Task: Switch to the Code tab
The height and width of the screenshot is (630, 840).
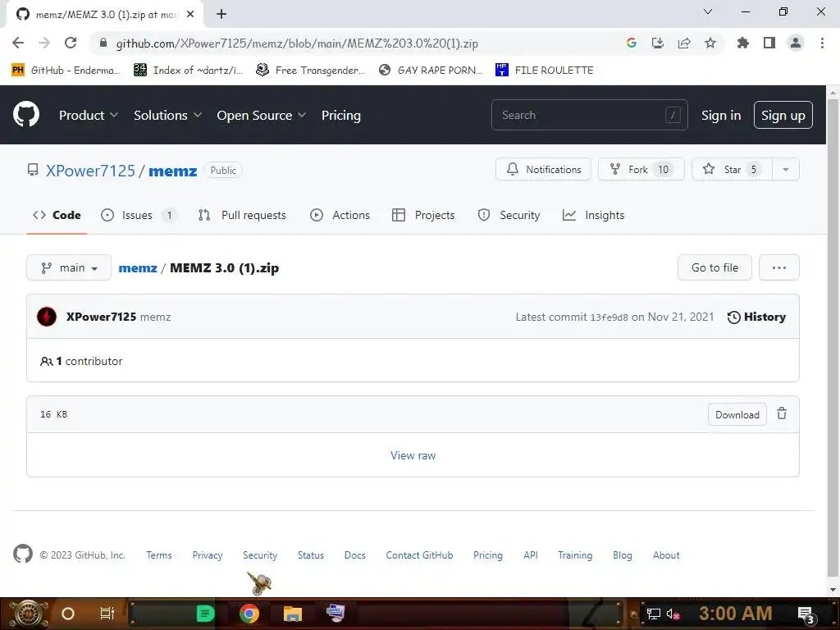Action: tap(57, 215)
